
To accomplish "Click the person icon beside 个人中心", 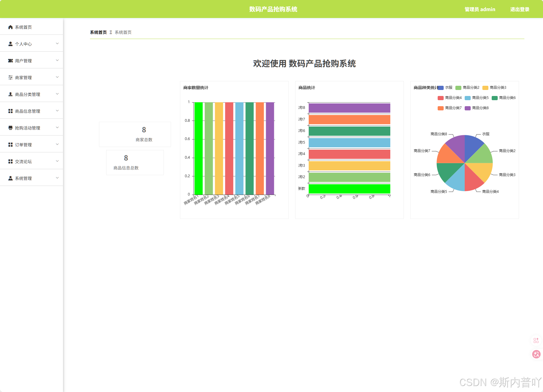I will click(x=10, y=44).
